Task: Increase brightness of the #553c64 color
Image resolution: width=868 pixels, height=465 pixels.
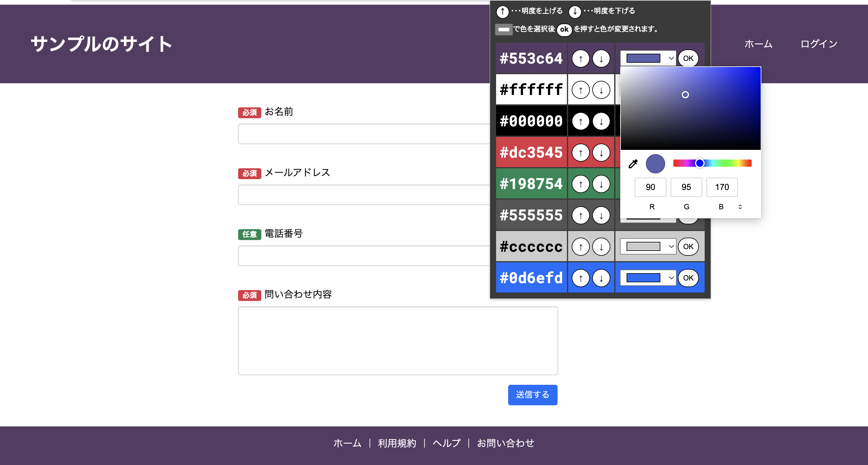Action: [x=580, y=58]
